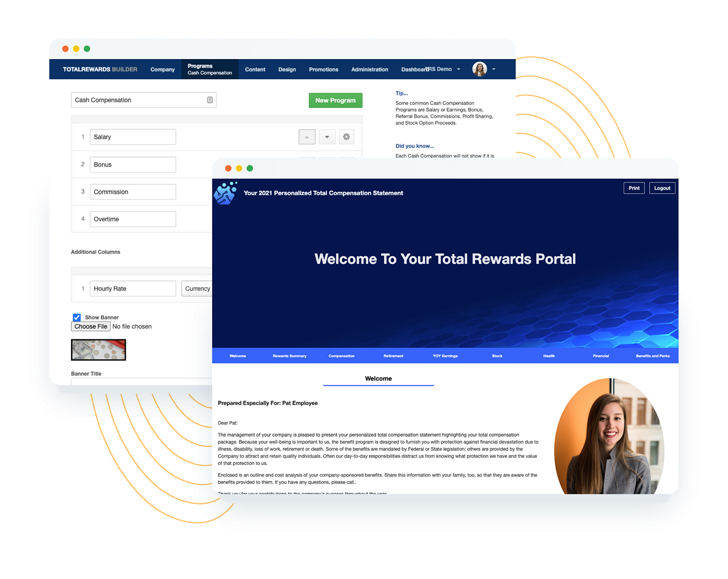Click the gear settings icon in Salary row
The width and height of the screenshot is (728, 579).
point(346,137)
